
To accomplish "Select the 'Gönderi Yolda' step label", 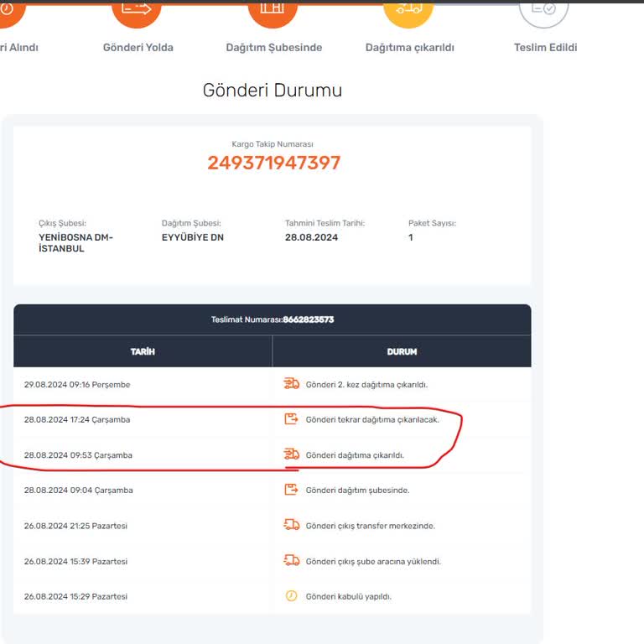I will tap(138, 48).
